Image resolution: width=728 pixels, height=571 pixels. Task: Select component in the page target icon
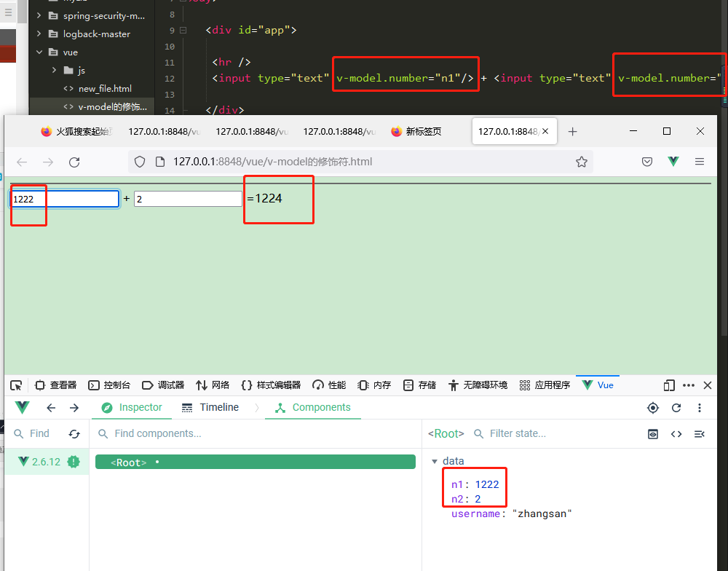click(653, 408)
